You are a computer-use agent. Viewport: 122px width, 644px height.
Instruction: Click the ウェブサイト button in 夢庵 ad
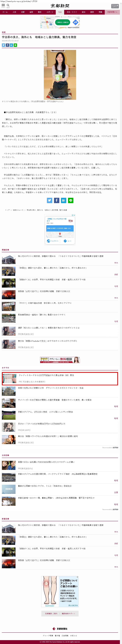click(53, 241)
